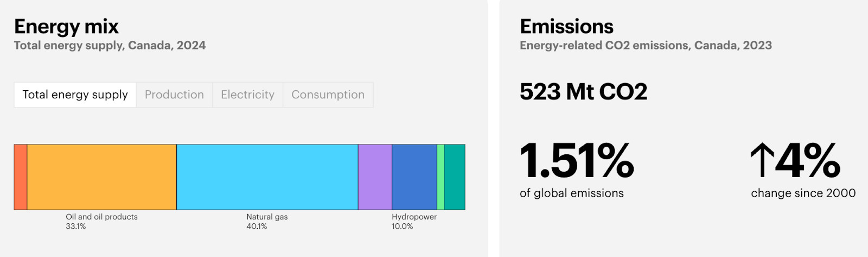
Task: Click the thin light green bar segment
Action: [x=441, y=177]
